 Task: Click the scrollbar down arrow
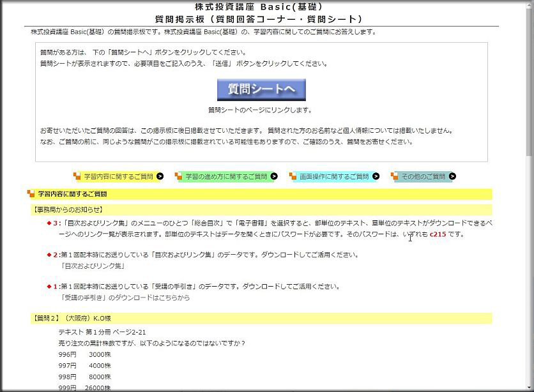tap(529, 388)
